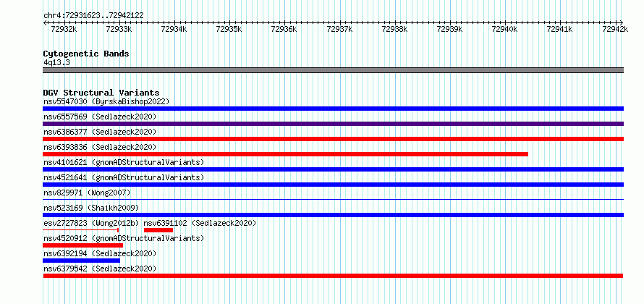
Task: Click the 72942k ruler label
Action: click(x=615, y=29)
